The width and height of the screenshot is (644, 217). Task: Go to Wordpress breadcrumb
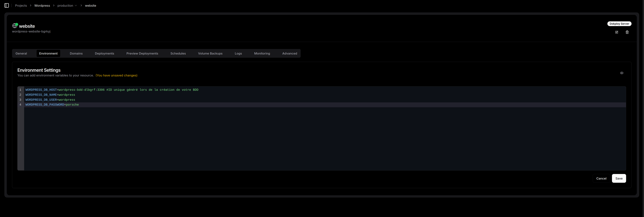point(42,6)
